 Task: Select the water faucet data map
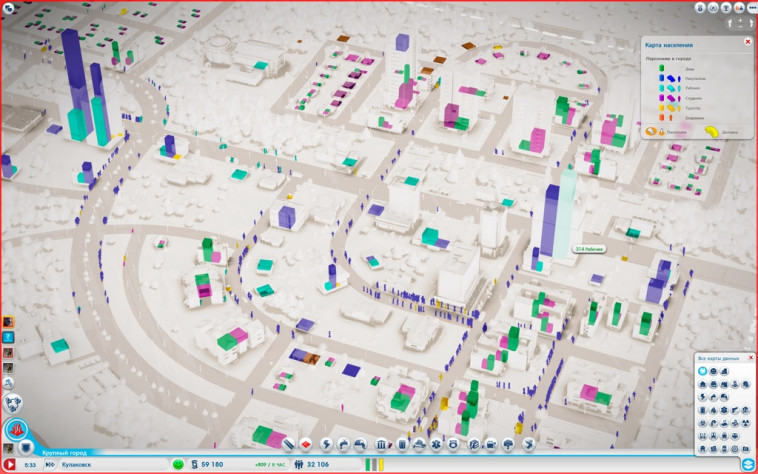click(714, 397)
